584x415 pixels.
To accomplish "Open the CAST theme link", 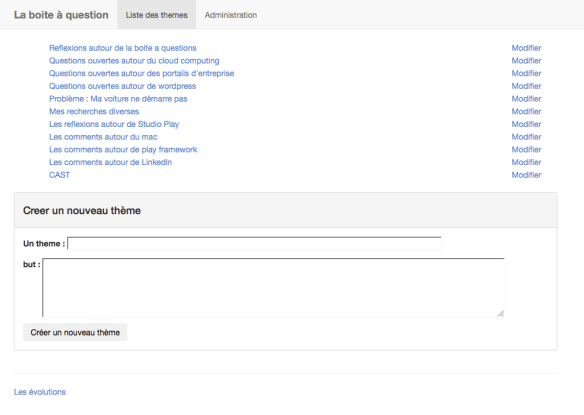I will [x=60, y=175].
